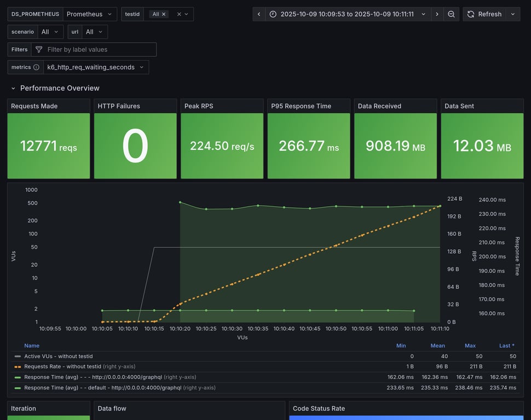Toggle Requests Rate series in legend
The image size is (531, 420).
coord(62,366)
